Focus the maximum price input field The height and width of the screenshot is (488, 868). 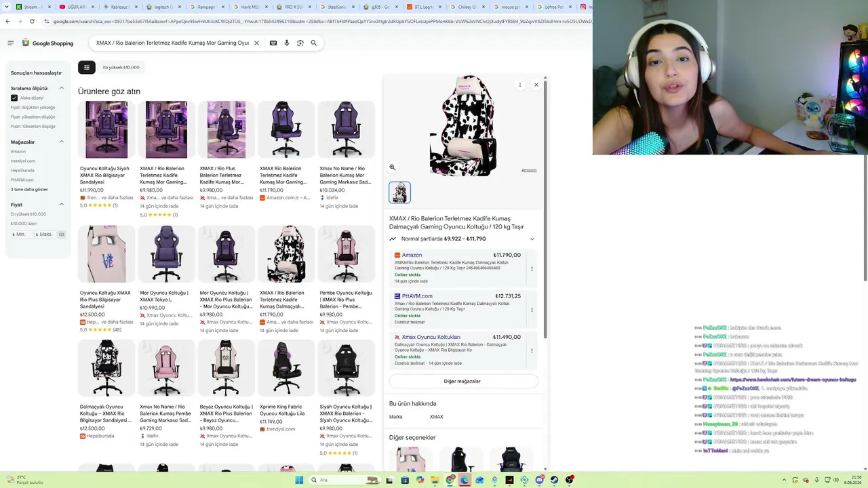(45, 235)
